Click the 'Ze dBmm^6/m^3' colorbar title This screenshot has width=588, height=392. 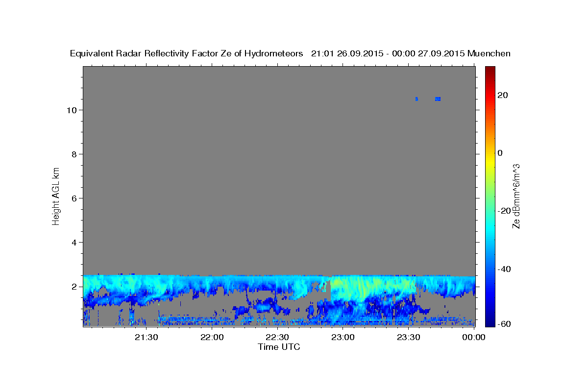pos(516,196)
